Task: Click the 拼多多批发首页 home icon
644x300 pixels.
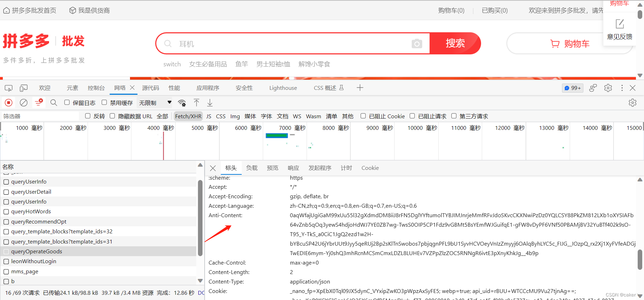Action: tap(6, 11)
